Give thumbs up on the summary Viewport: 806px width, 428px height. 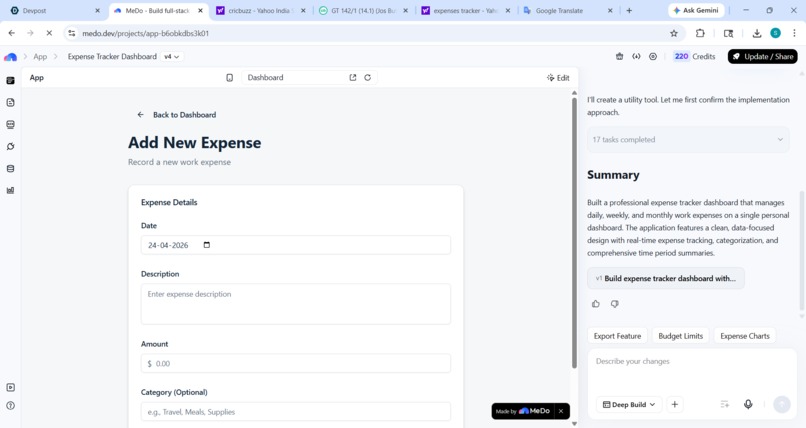click(596, 304)
